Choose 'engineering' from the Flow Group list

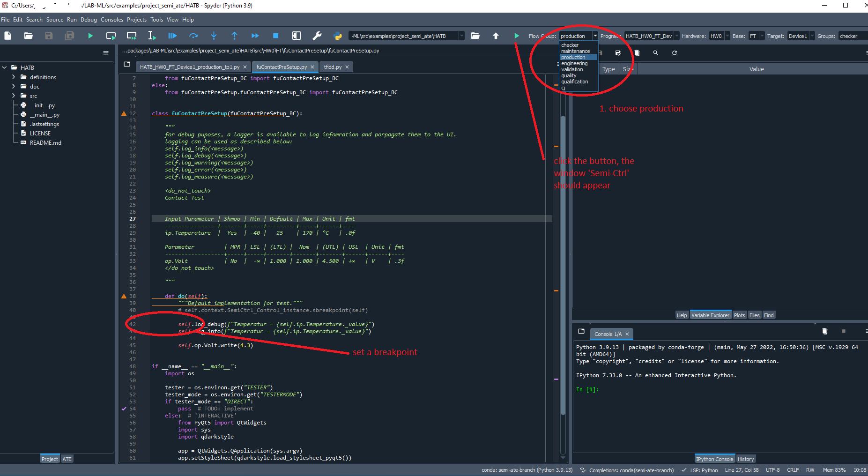pos(579,63)
